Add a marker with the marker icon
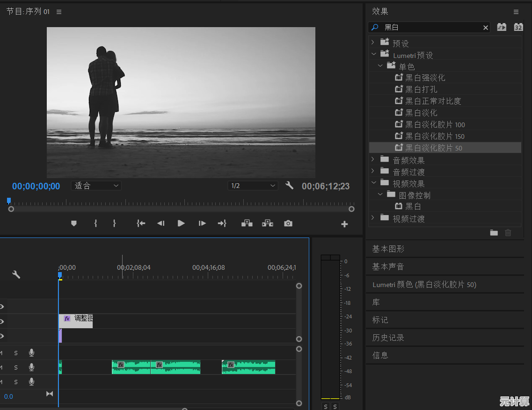 (x=73, y=223)
